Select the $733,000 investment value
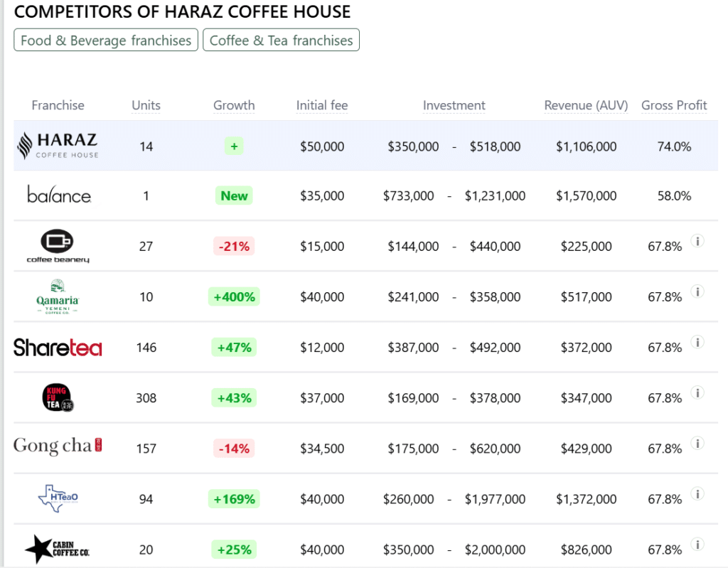Image resolution: width=728 pixels, height=568 pixels. [x=408, y=196]
